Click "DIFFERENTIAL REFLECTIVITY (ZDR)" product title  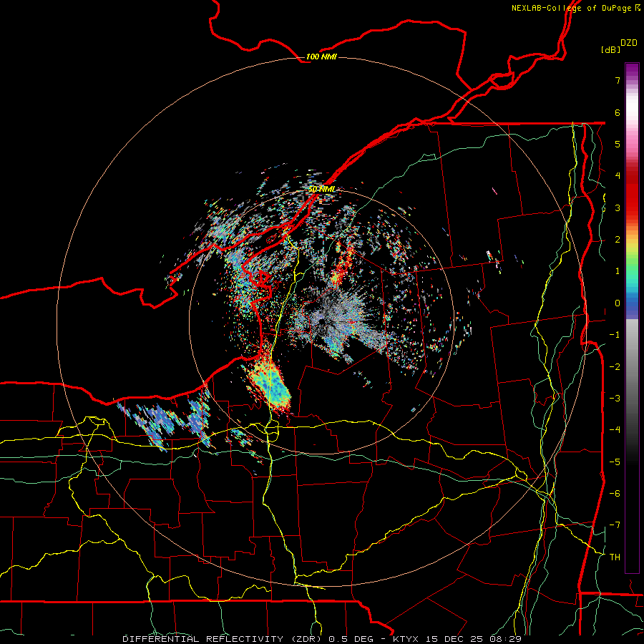223,639
